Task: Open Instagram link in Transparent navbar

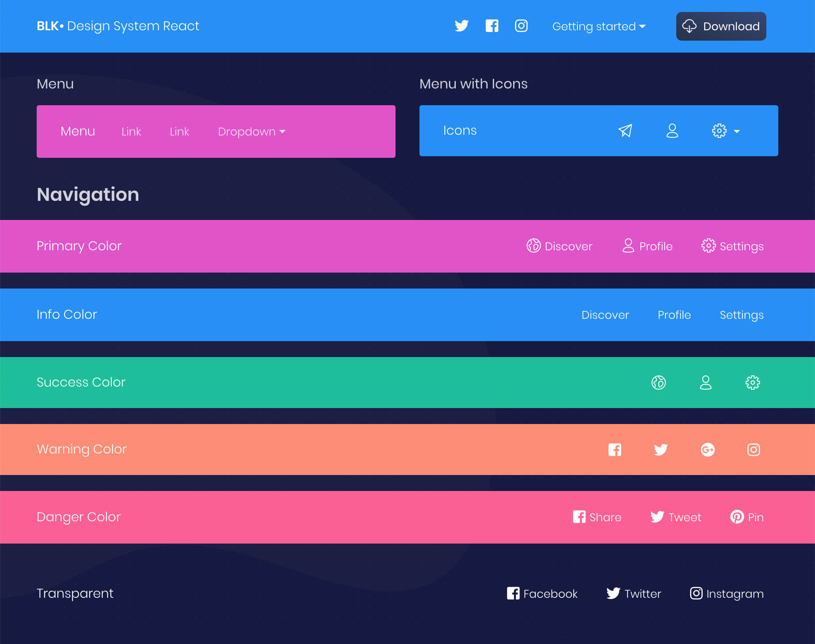Action: [726, 594]
